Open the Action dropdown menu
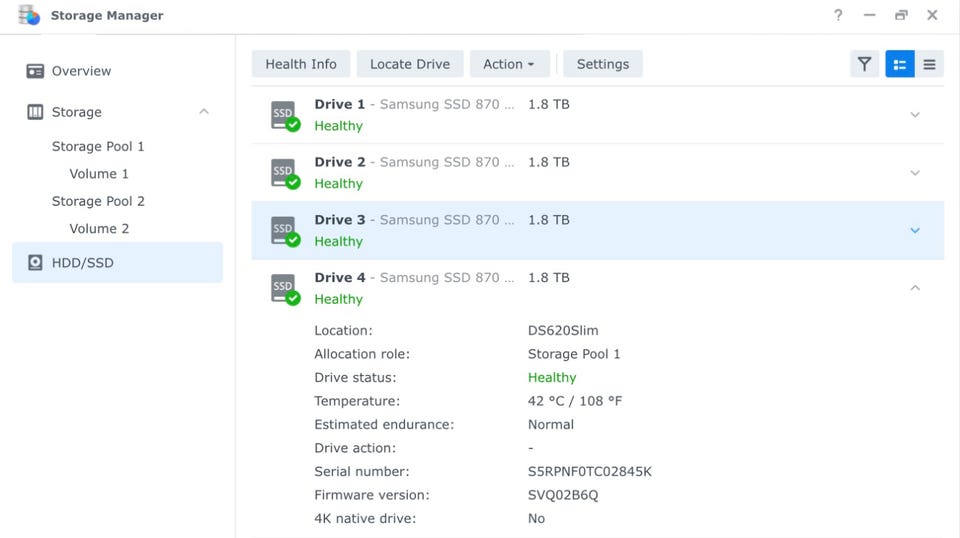 pos(509,64)
